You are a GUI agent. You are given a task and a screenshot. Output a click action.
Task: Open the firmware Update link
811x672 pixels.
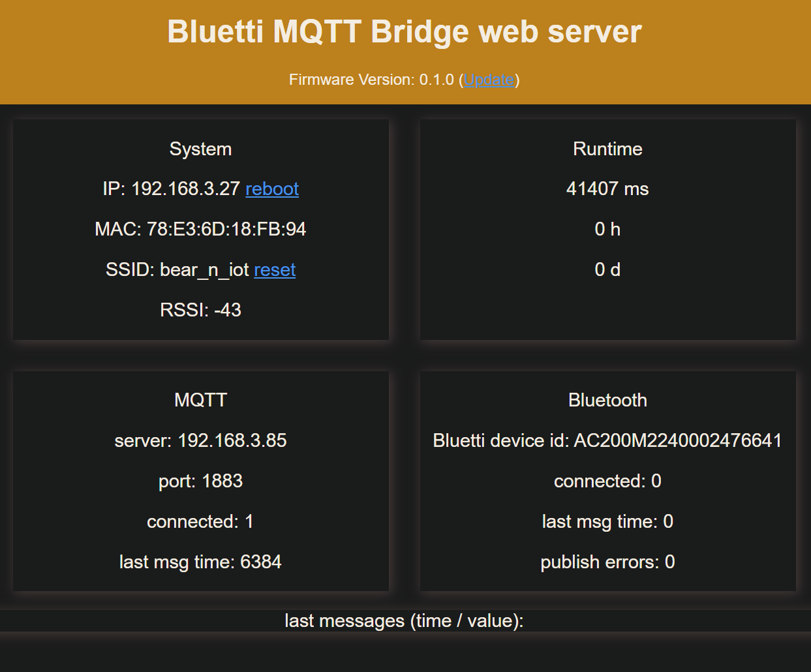point(489,80)
